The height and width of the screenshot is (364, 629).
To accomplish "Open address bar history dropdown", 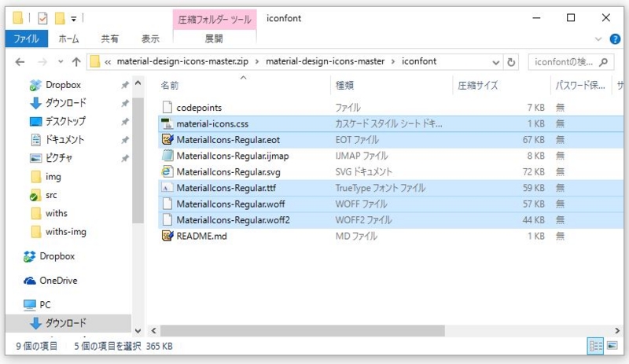I will pyautogui.click(x=496, y=62).
